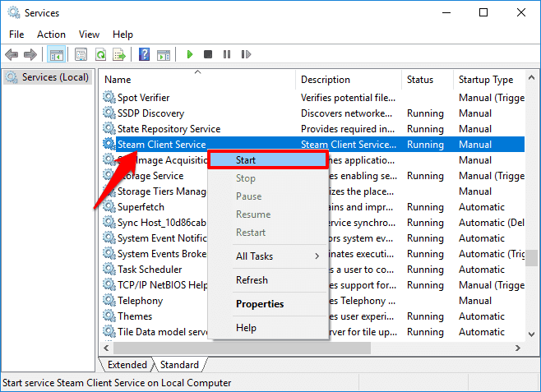Image resolution: width=541 pixels, height=392 pixels.
Task: Select the SSDP Discovery service row
Action: (313, 113)
